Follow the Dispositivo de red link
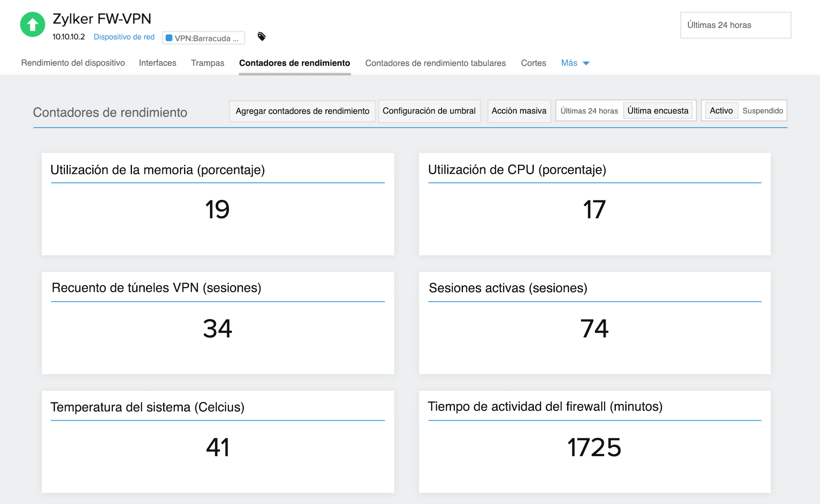 pos(124,37)
